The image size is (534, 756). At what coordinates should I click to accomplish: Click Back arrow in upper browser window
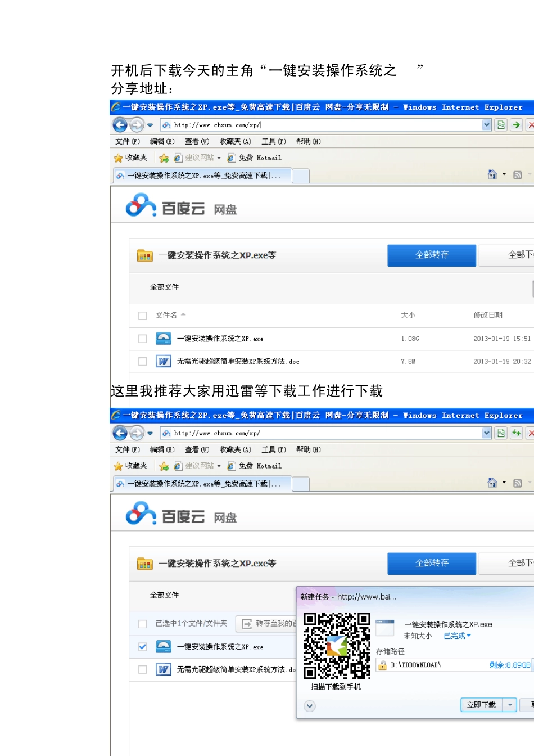[120, 125]
